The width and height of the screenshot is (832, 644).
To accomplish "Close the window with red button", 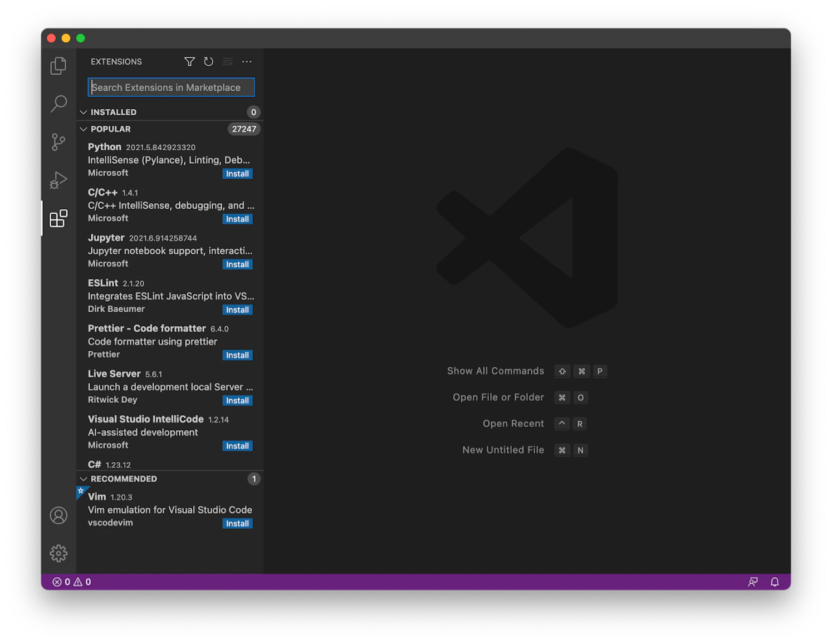I will (x=52, y=38).
